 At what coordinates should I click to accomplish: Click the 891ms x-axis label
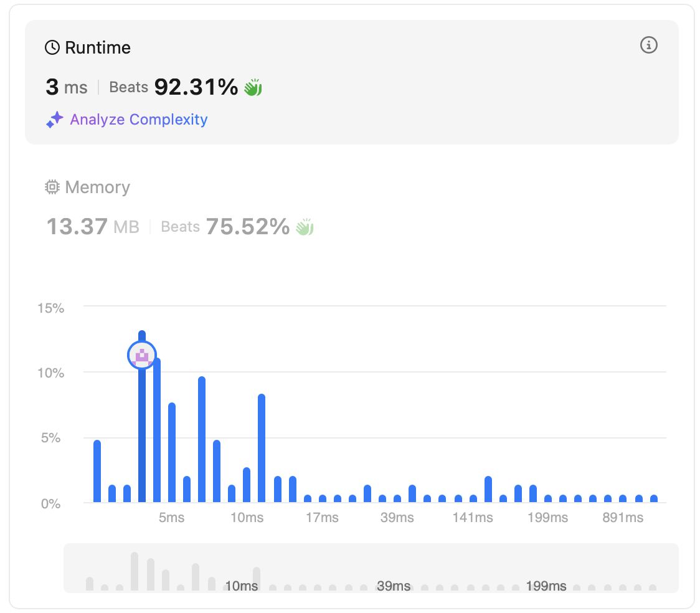(623, 518)
